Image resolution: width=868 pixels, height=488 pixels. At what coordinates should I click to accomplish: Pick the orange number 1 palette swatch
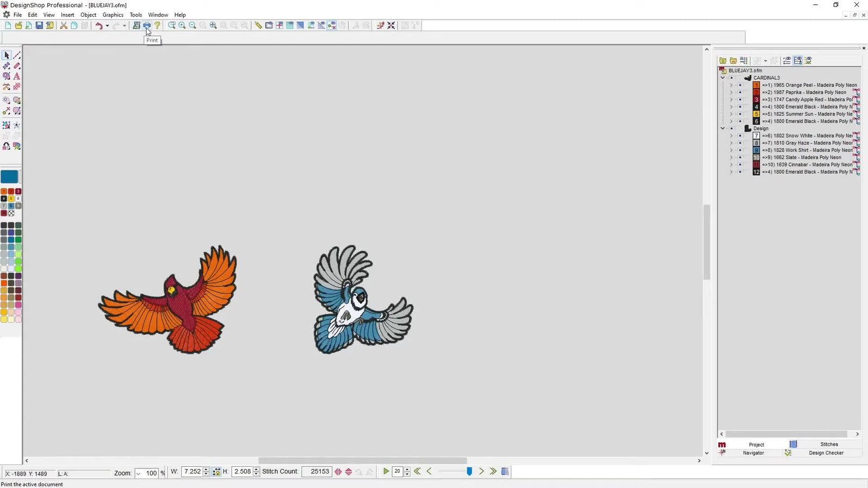click(x=4, y=191)
